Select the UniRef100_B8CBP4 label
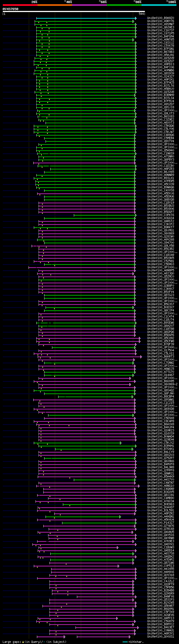This screenshot has width=179, height=644. coord(161,397)
